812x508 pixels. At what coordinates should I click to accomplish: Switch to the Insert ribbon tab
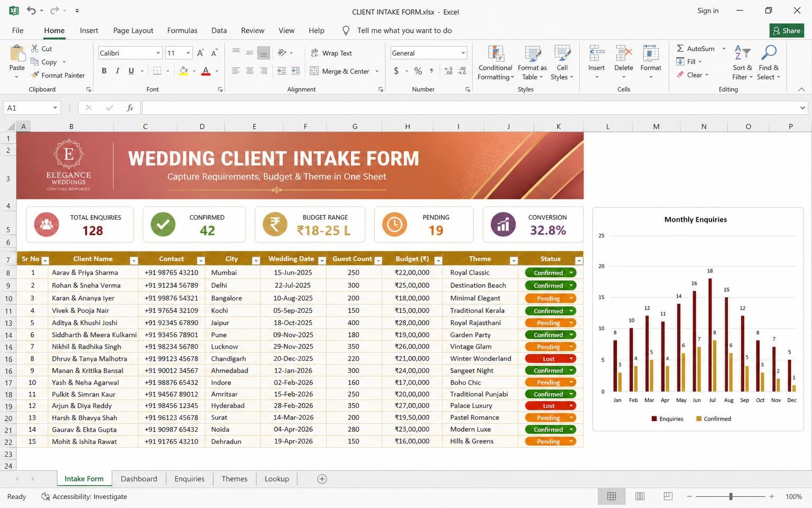pyautogui.click(x=89, y=31)
